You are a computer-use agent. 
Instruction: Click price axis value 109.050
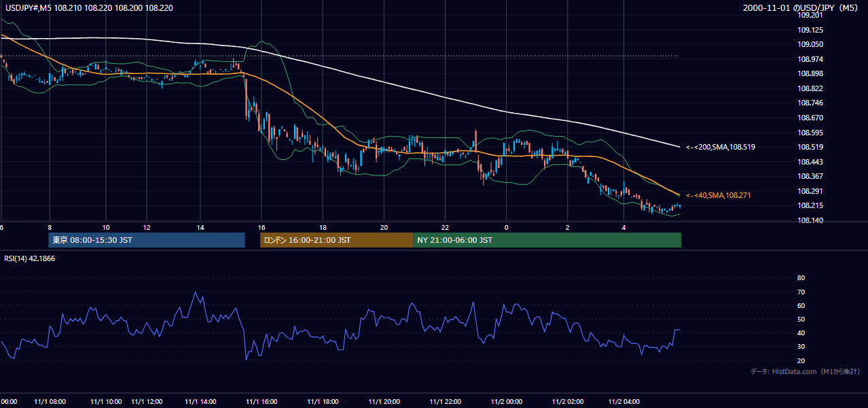coord(810,44)
